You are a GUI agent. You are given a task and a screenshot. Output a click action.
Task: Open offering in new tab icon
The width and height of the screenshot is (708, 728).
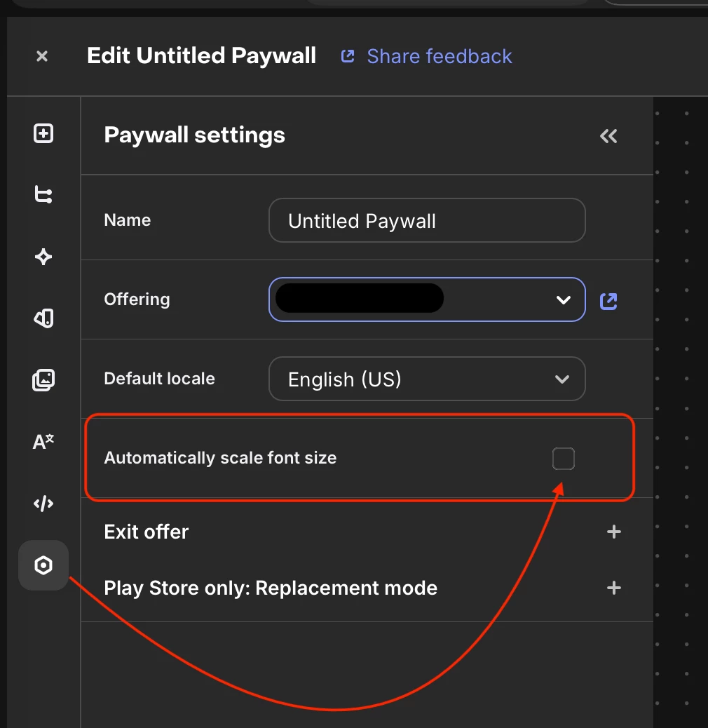coord(608,302)
